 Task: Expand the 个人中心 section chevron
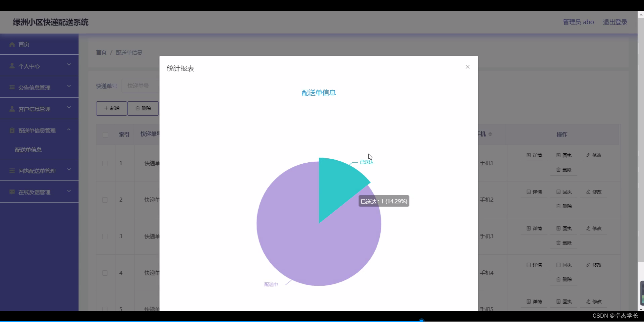[69, 65]
